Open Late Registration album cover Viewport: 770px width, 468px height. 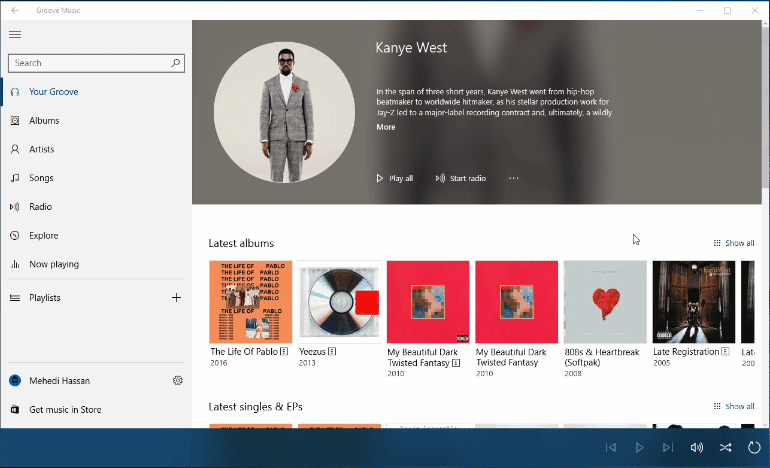693,302
